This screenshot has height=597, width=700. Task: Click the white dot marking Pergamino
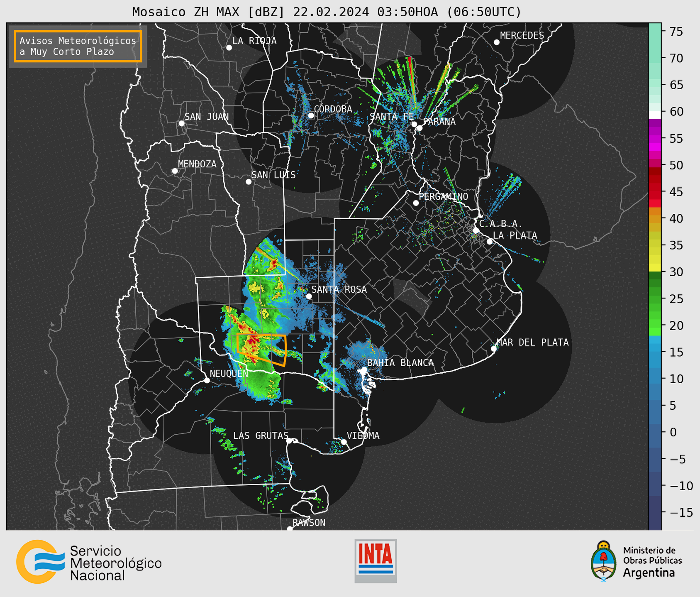416,203
